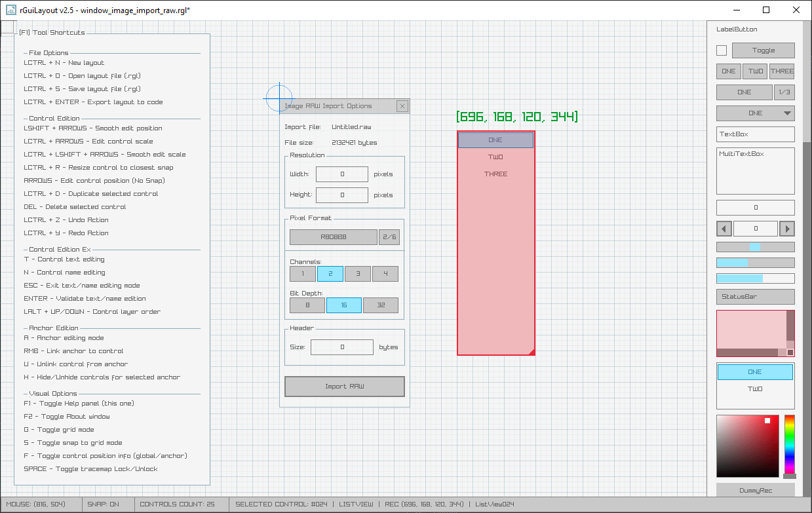Increment the spinner using its right arrow
The height and width of the screenshot is (513, 812).
(786, 228)
